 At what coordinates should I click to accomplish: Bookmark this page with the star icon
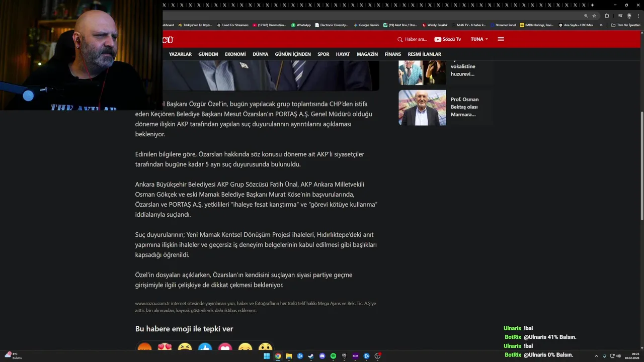click(594, 16)
